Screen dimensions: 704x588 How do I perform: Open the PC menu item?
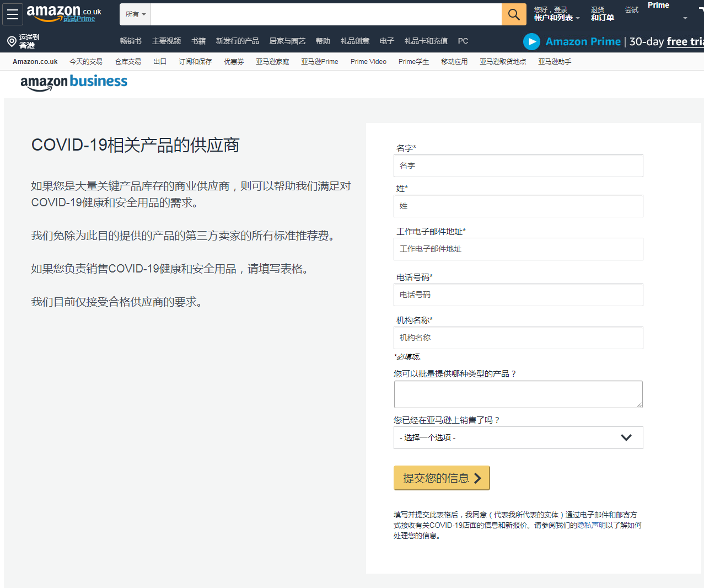pos(463,41)
